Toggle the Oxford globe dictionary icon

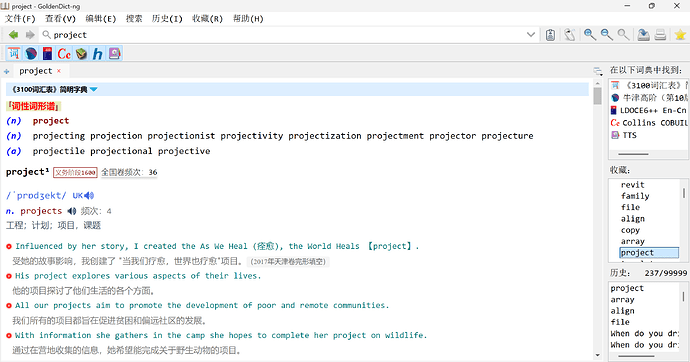[x=31, y=54]
